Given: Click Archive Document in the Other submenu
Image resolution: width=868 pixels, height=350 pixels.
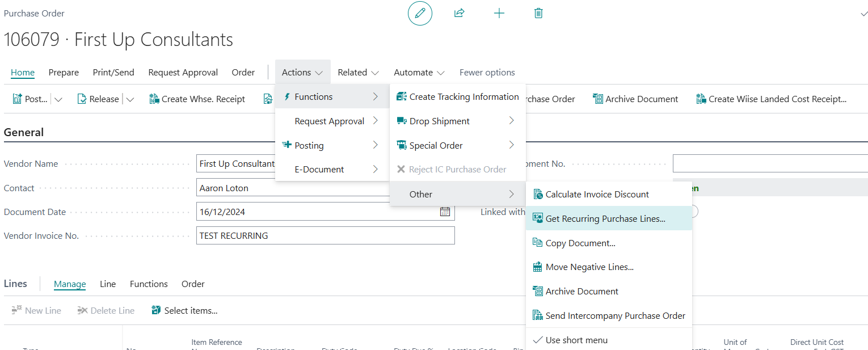Looking at the screenshot, I should click(x=609, y=291).
